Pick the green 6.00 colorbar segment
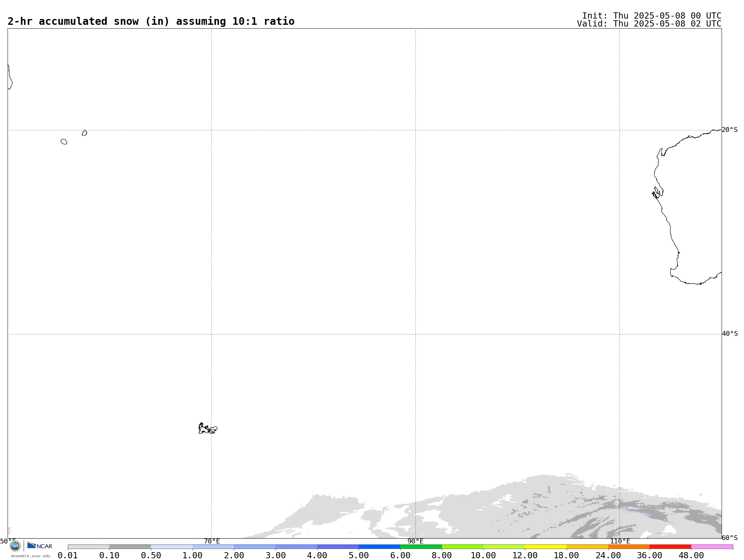Viewport: 744px width, 560px height. (421, 547)
